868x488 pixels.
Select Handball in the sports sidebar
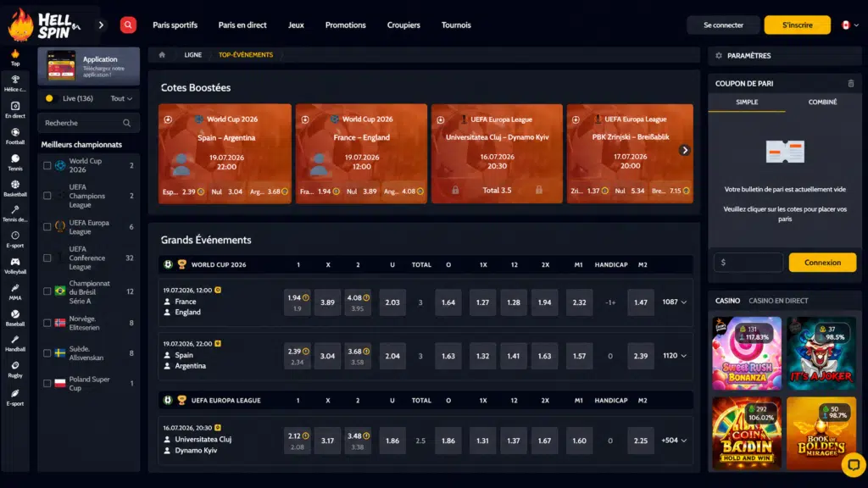pos(15,343)
